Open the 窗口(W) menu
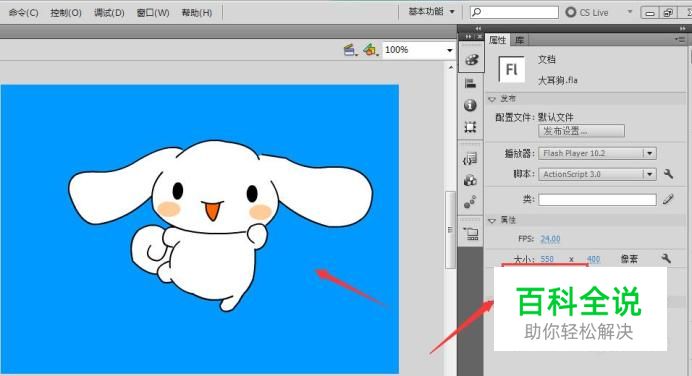Viewport: 692px width, 376px height. click(153, 13)
